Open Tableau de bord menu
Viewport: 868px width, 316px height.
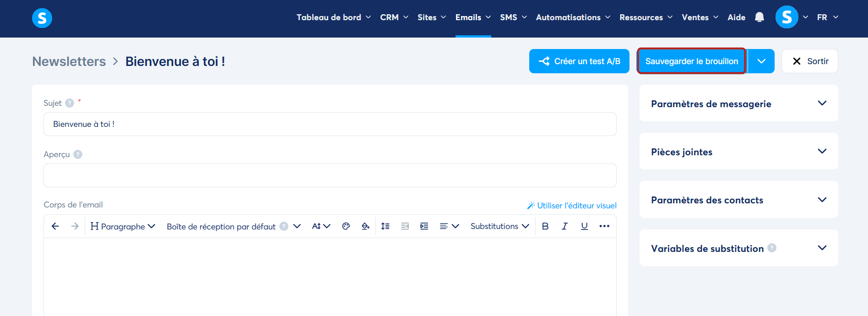[x=333, y=17]
